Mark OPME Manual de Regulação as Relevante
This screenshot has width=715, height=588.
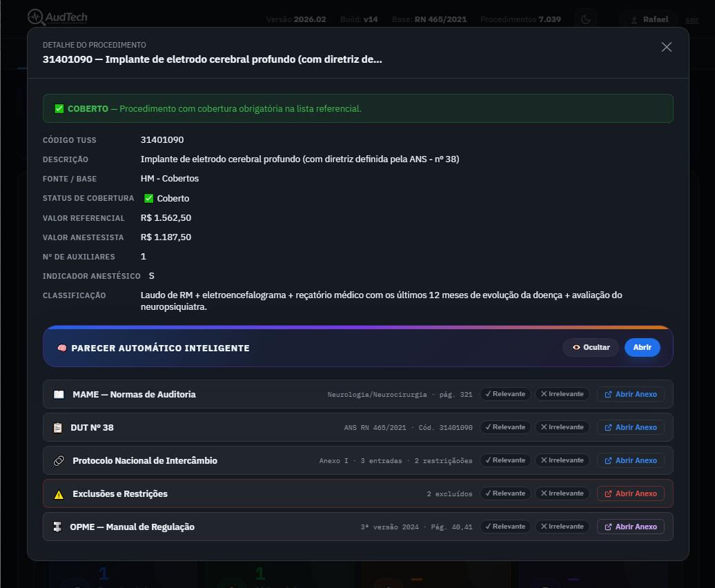[505, 527]
